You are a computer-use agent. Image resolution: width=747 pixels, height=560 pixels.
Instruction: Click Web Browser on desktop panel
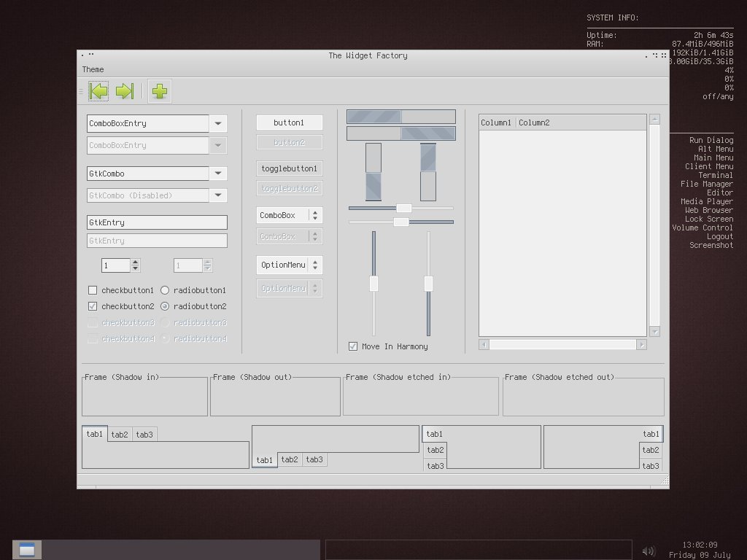[x=709, y=210]
